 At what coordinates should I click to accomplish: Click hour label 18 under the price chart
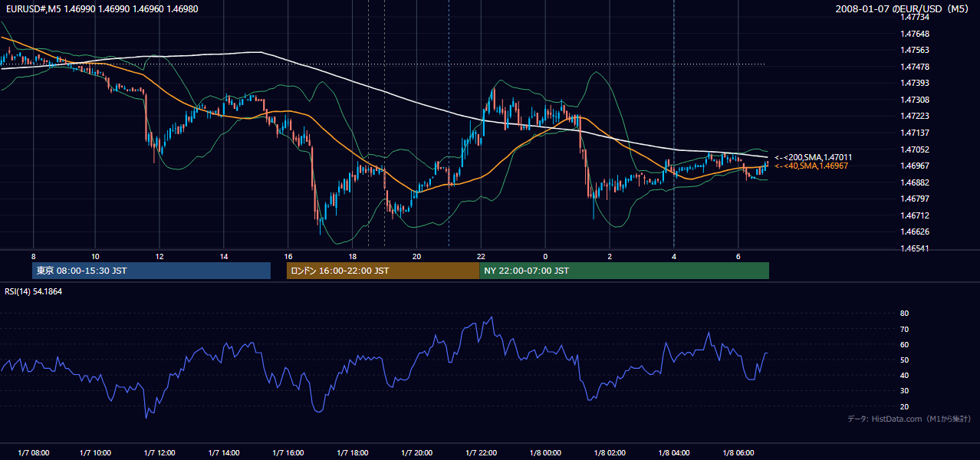(352, 256)
